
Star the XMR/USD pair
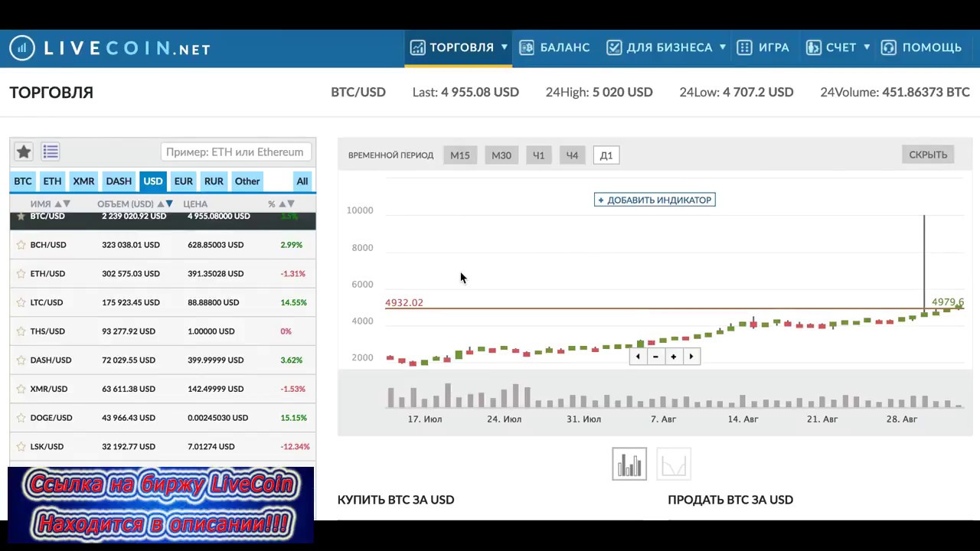pos(21,389)
